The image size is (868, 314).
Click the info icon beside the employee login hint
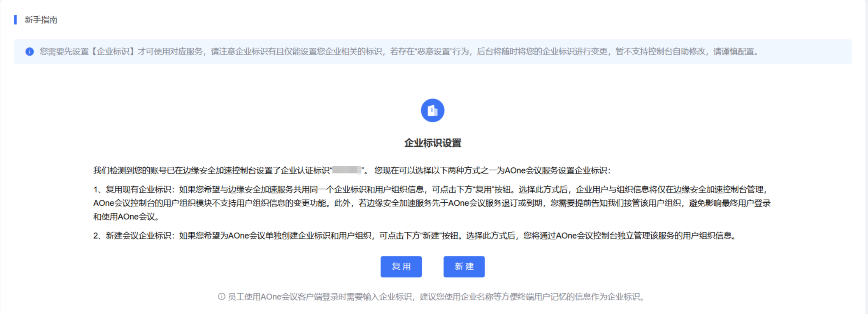point(222,297)
